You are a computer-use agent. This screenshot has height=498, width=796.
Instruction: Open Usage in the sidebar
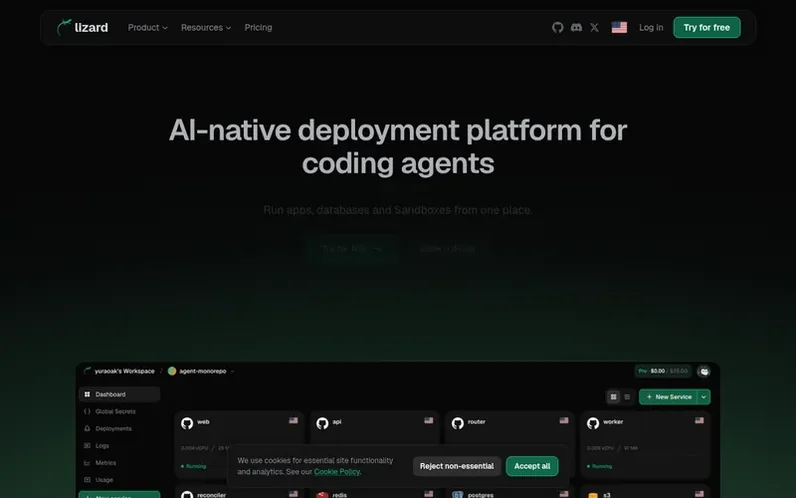click(119, 480)
